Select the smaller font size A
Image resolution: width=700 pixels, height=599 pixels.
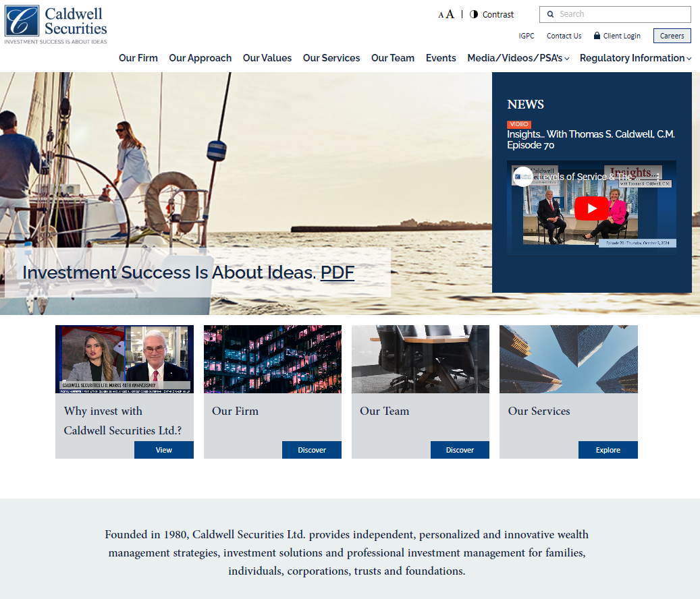point(441,15)
